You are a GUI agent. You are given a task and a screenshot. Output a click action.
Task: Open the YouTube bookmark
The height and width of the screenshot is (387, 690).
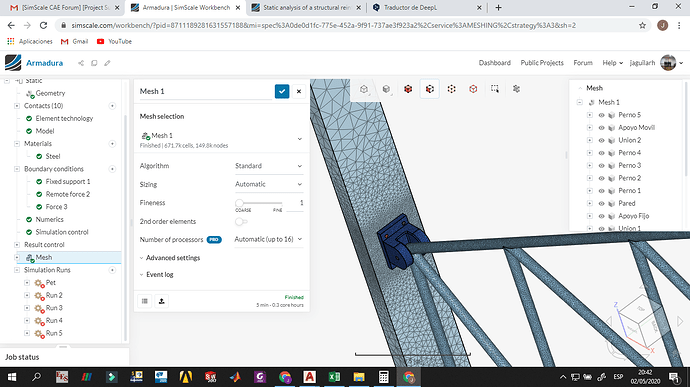pyautogui.click(x=114, y=41)
